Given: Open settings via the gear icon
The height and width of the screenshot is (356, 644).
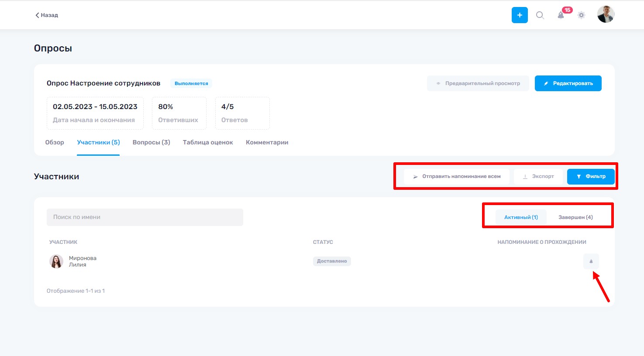Looking at the screenshot, I should pos(581,15).
